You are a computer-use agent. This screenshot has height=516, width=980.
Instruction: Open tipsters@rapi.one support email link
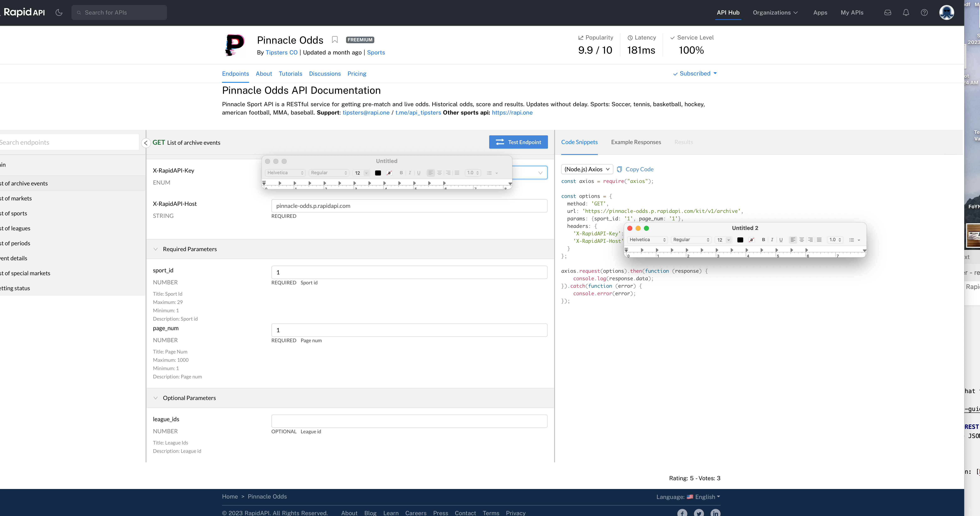[x=366, y=113]
